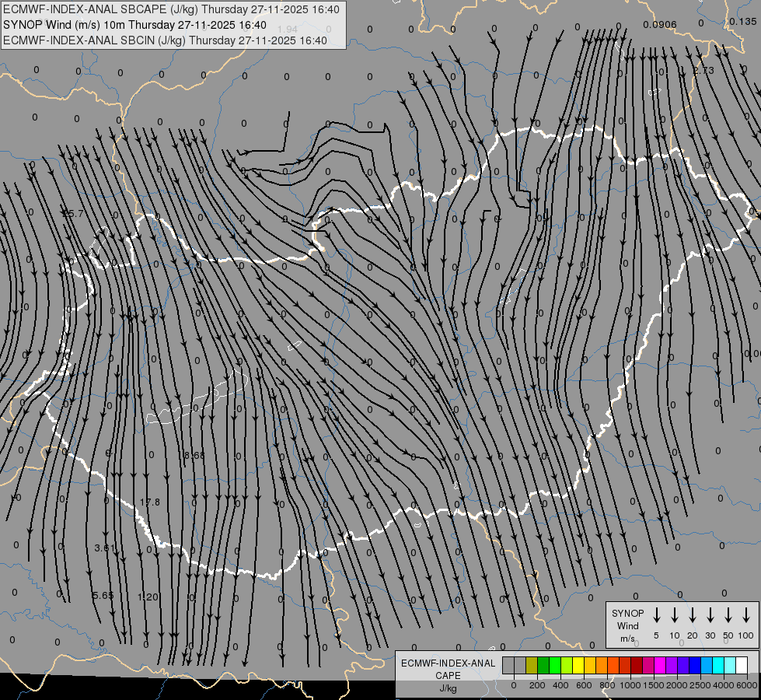Click the 2500 tick on CAPE scale
Viewport: 761px width, 700px height.
700,685
